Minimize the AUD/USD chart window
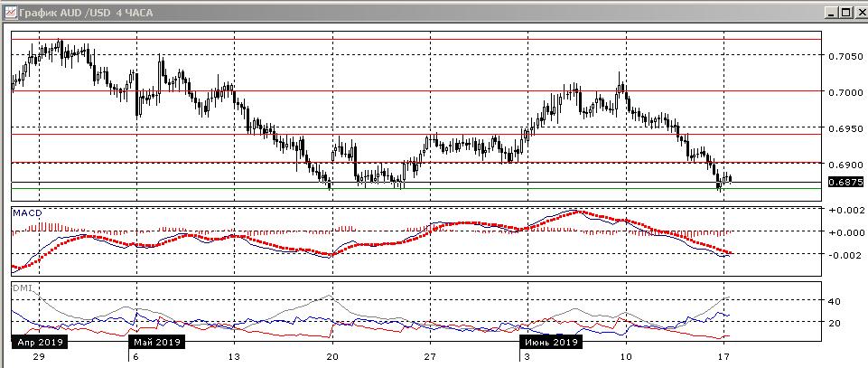 click(x=830, y=12)
